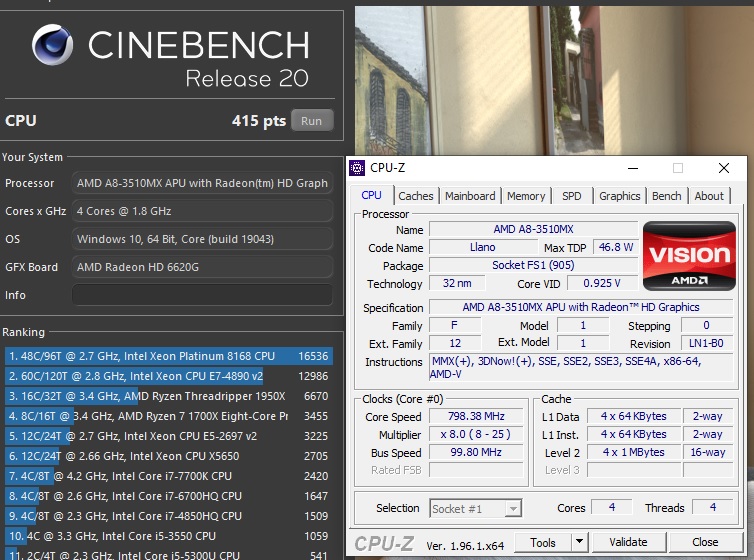The image size is (754, 560).
Task: Click the CPU-Z title bar app icon
Action: click(x=357, y=168)
